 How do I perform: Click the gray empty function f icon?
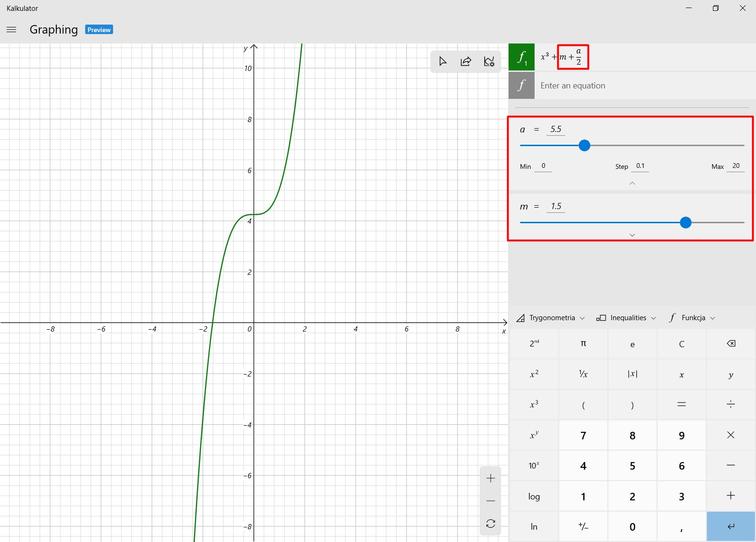point(521,86)
